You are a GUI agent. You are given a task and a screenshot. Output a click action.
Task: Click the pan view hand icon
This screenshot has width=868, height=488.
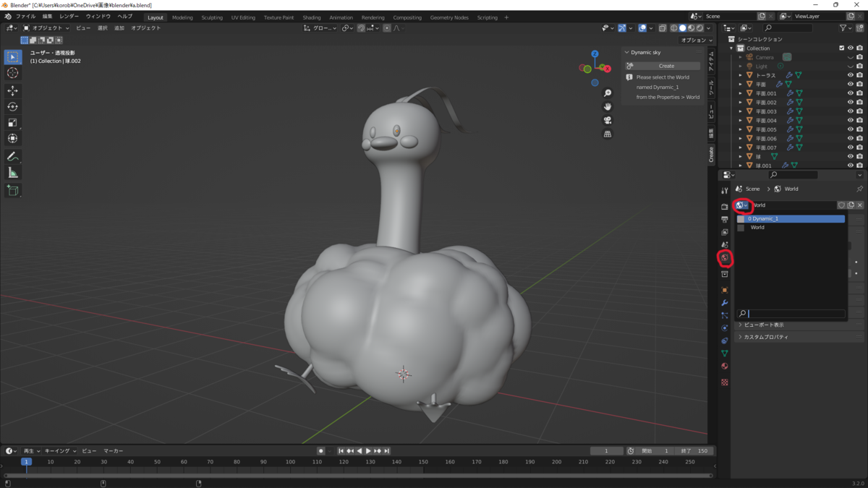[x=608, y=106]
